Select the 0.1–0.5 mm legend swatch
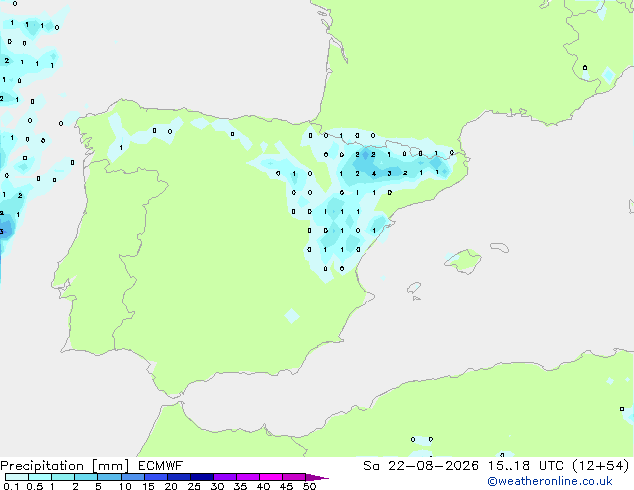 tap(17, 477)
